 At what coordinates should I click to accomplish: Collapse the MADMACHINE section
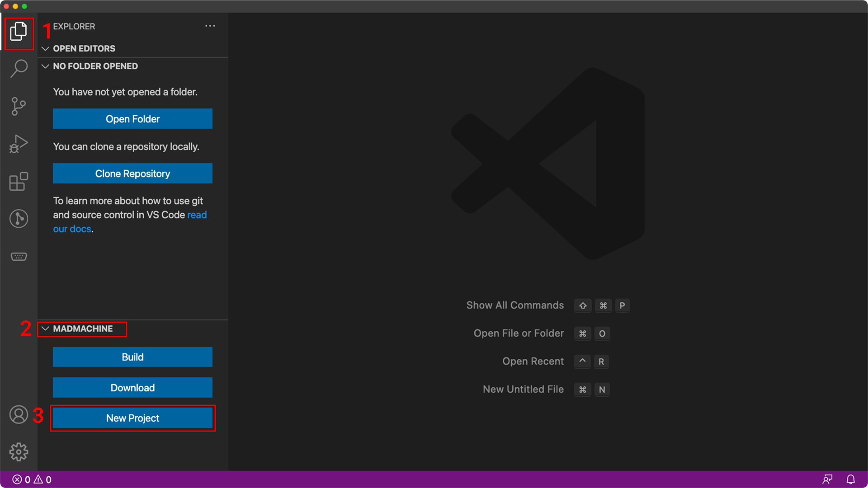46,329
